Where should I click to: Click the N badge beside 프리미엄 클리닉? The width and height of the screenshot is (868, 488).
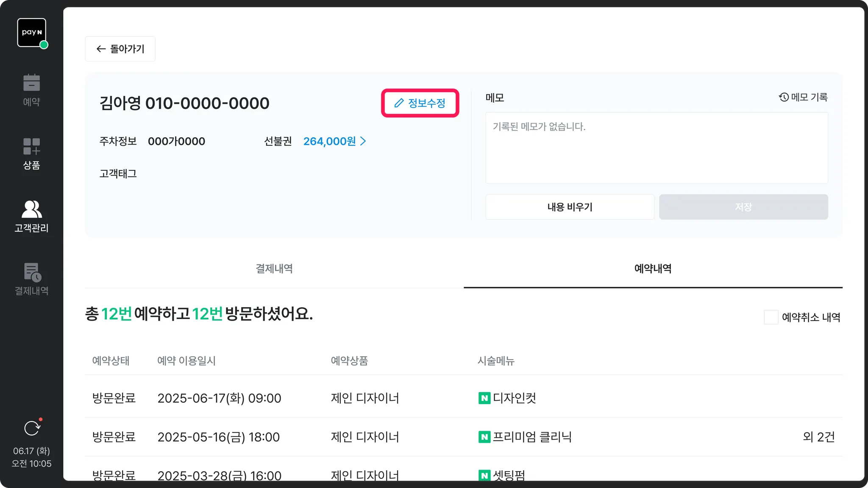[x=484, y=437]
